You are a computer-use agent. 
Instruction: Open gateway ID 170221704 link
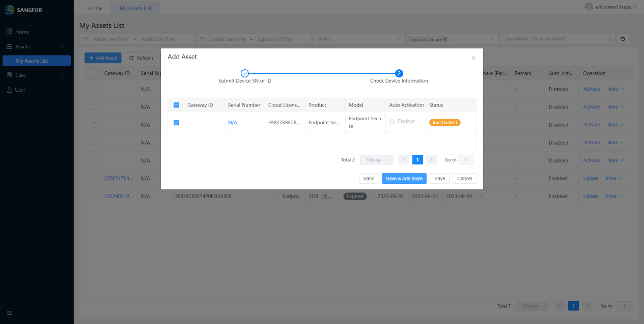[119, 179]
